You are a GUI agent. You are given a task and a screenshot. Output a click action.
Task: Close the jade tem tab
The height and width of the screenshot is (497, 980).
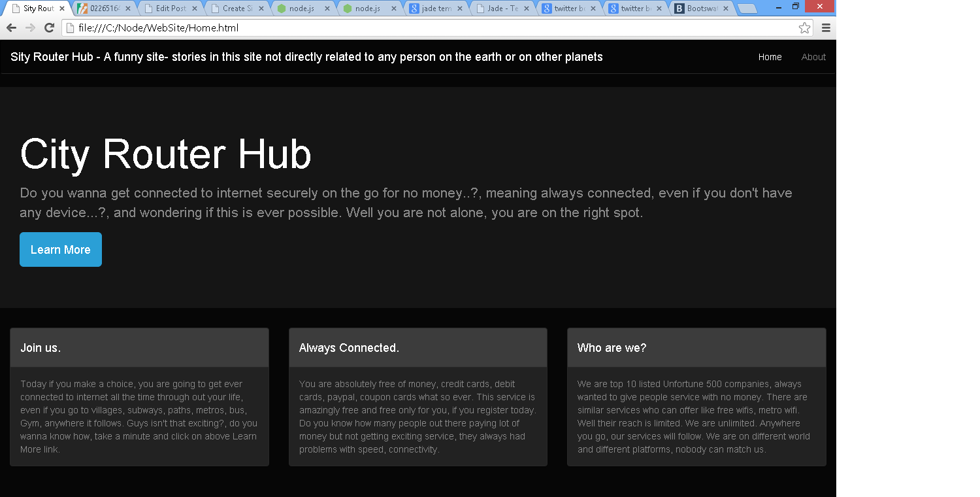[460, 9]
